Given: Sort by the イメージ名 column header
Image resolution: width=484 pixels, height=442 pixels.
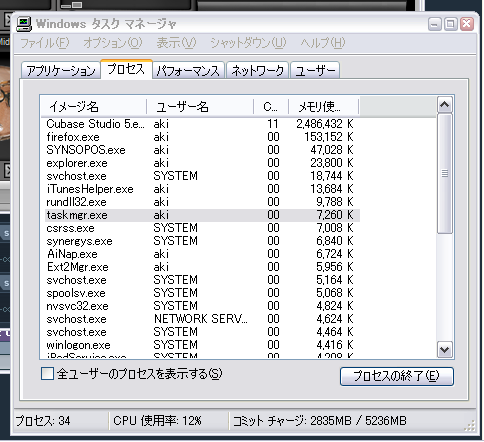Looking at the screenshot, I should coord(93,107).
